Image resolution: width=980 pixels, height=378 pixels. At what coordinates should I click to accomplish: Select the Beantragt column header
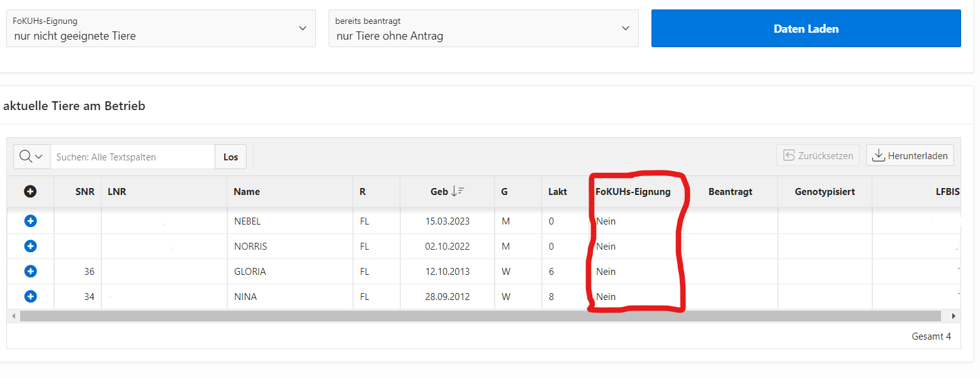[730, 192]
